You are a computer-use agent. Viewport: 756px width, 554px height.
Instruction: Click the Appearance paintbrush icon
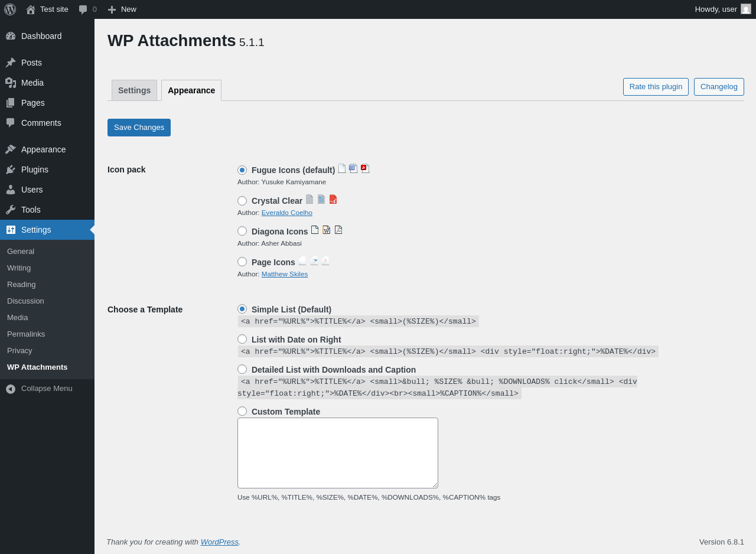(11, 149)
